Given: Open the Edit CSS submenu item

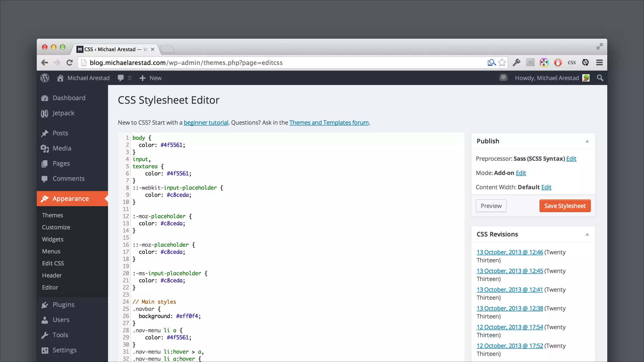Looking at the screenshot, I should pyautogui.click(x=53, y=263).
